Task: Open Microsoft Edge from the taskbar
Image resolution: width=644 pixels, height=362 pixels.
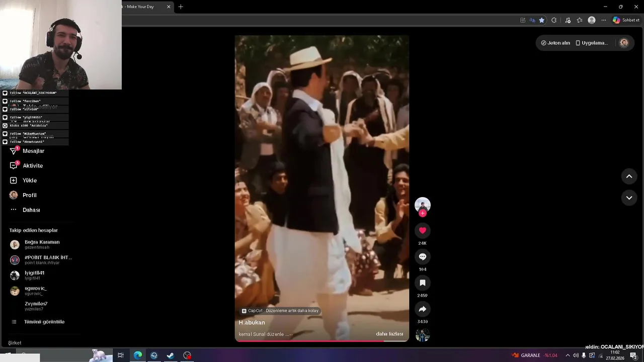Action: pyautogui.click(x=137, y=355)
